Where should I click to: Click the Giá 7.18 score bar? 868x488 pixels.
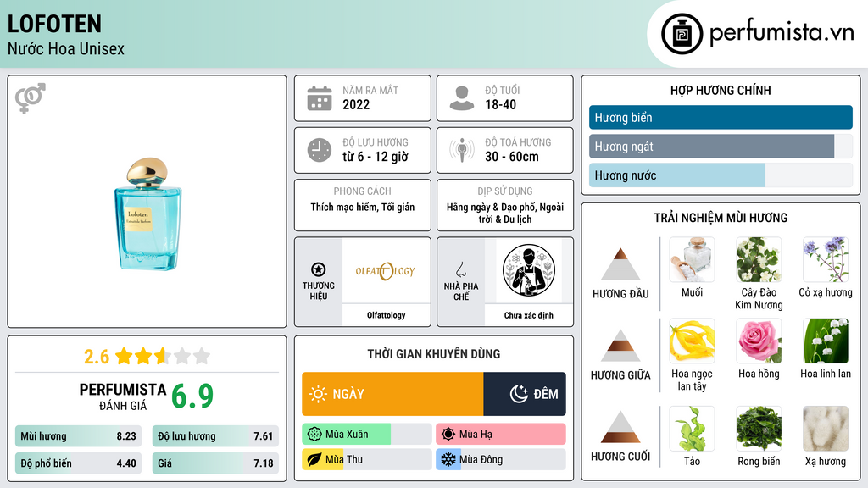(215, 463)
